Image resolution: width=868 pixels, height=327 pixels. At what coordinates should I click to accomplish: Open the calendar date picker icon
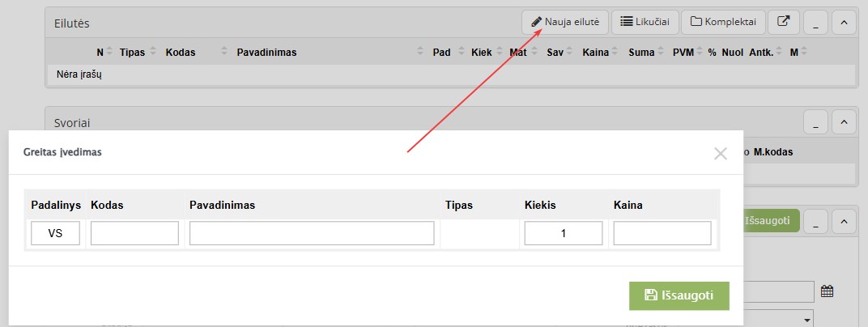tap(827, 291)
